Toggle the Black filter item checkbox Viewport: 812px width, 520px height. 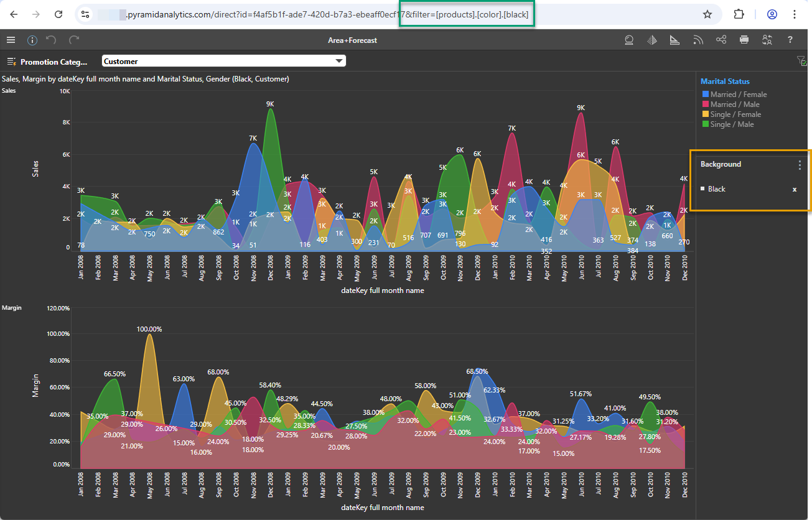point(703,189)
